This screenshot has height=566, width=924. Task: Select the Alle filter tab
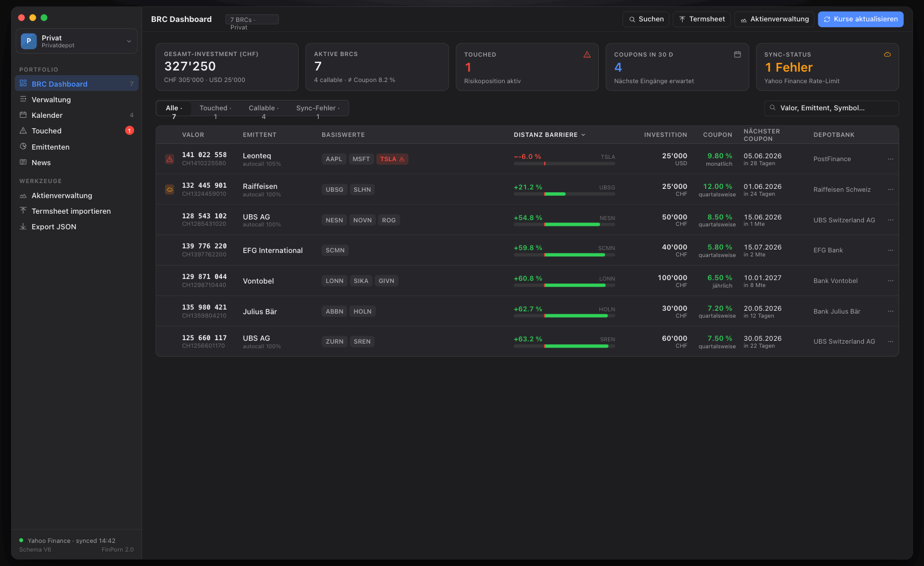click(174, 109)
